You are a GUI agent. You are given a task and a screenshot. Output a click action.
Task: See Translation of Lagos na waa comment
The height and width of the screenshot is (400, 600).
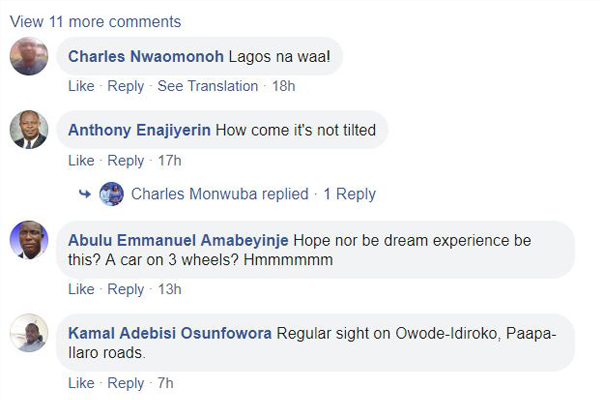(208, 86)
